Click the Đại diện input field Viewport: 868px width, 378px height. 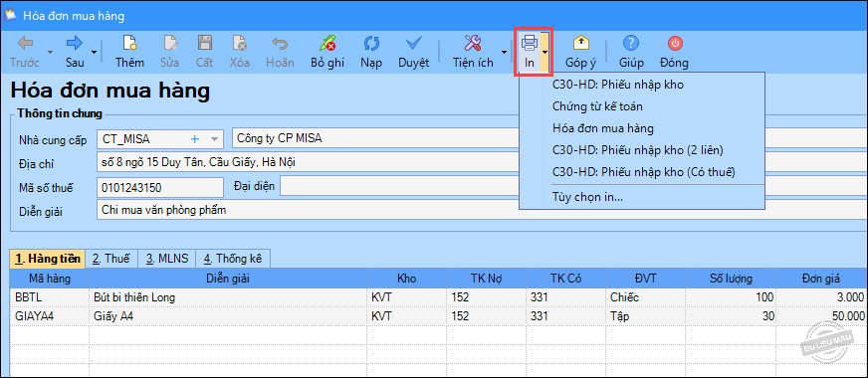(x=400, y=186)
